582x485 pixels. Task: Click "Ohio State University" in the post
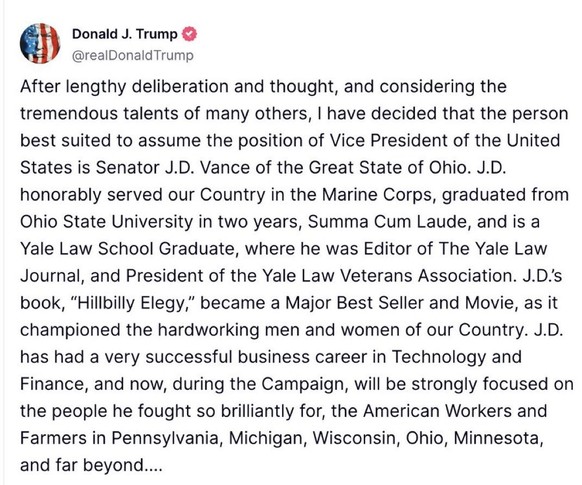[x=107, y=222]
